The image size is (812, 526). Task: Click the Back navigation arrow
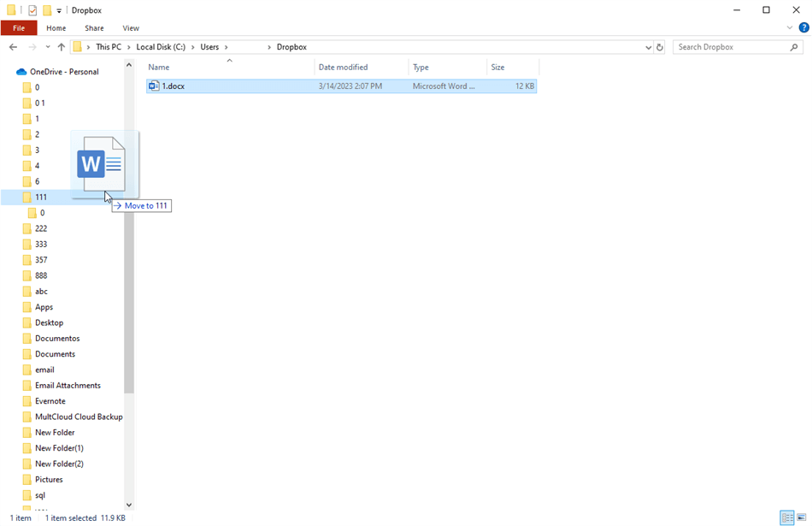point(14,47)
